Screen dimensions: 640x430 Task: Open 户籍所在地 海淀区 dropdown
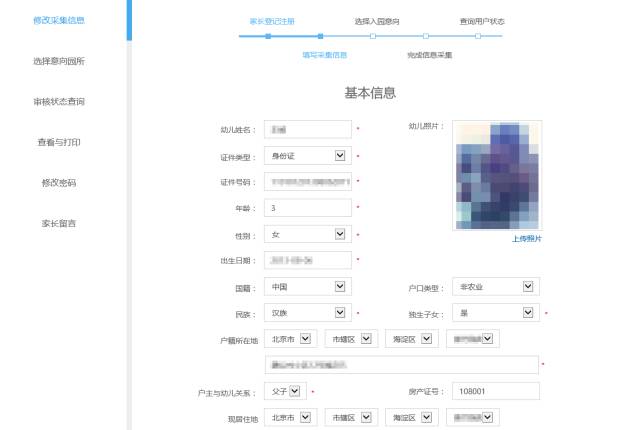(412, 339)
